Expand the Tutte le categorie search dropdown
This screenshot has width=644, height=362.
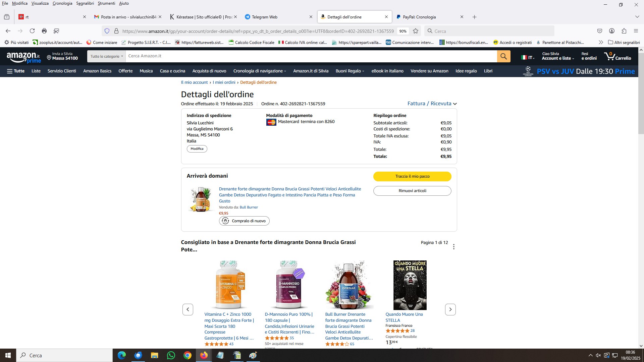pyautogui.click(x=106, y=56)
